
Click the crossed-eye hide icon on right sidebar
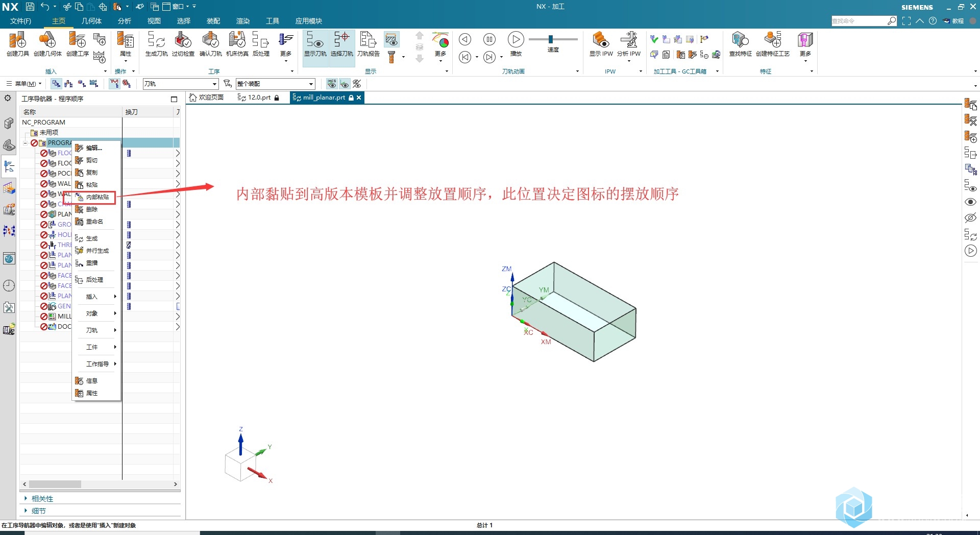click(x=970, y=218)
